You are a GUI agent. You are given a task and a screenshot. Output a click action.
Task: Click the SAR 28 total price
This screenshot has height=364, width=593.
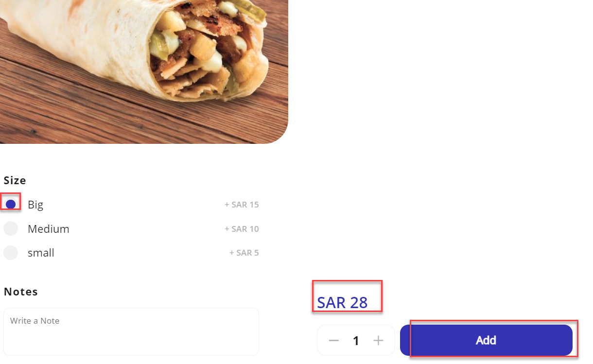[342, 302]
